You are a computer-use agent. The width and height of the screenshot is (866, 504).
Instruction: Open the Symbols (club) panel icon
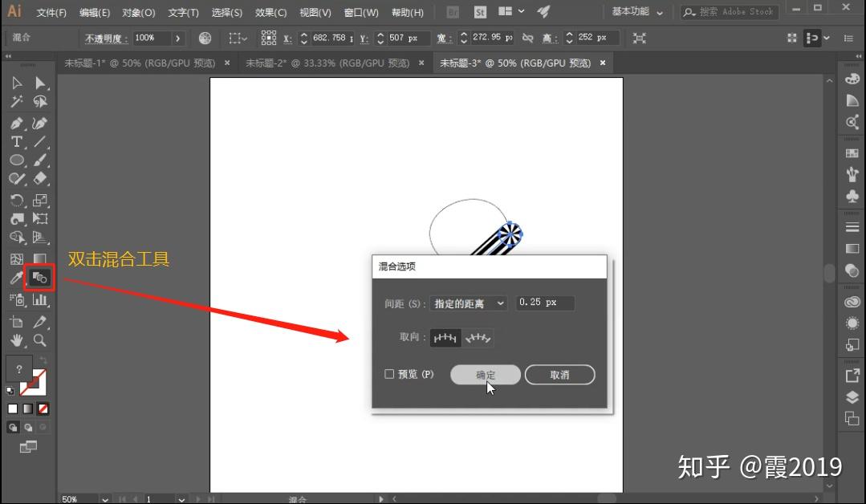click(852, 197)
